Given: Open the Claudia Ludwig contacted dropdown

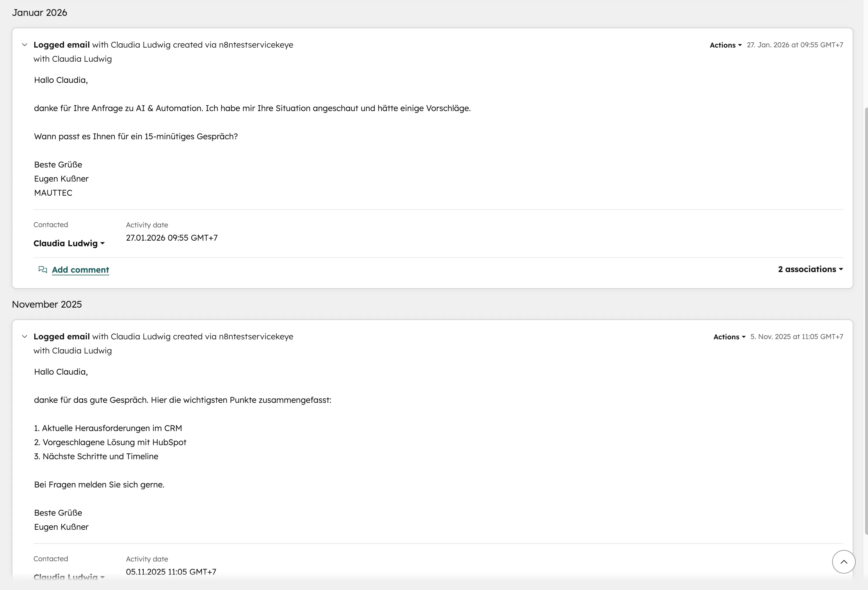Looking at the screenshot, I should pos(69,243).
